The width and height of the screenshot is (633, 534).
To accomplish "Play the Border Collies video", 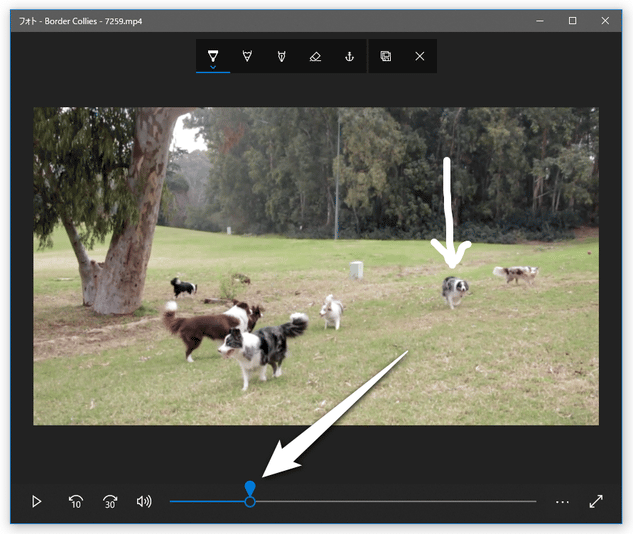I will coord(37,501).
